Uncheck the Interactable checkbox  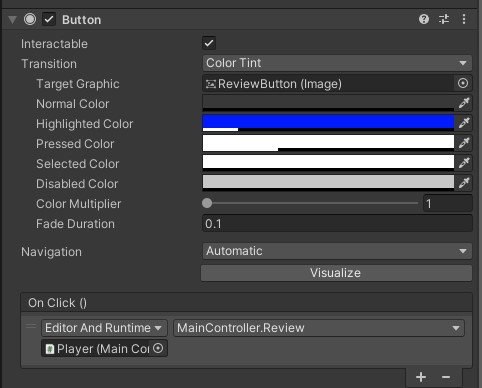tap(209, 43)
